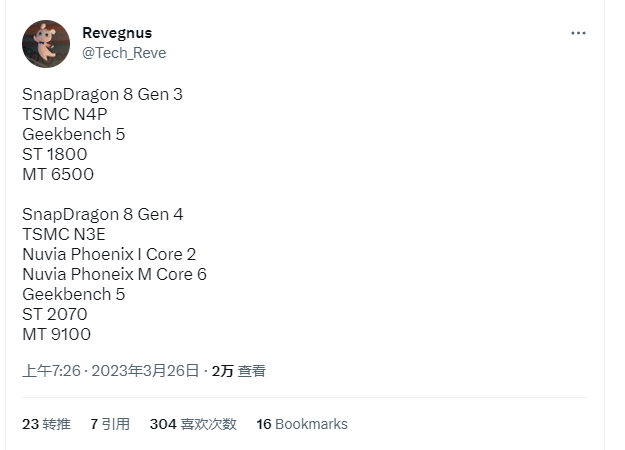The width and height of the screenshot is (625, 450).
Task: Click the "MT 6500" score line
Action: 58,174
